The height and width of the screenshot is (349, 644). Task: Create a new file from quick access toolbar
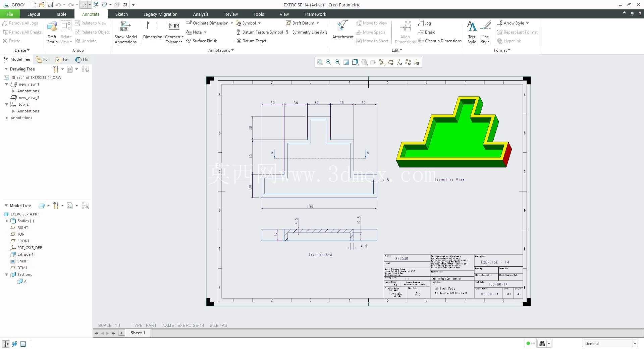click(x=34, y=5)
